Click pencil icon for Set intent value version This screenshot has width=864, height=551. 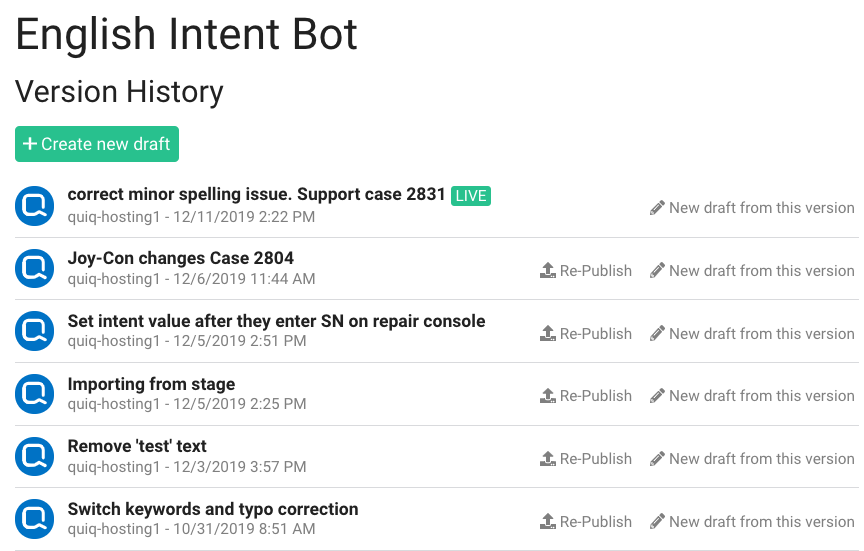[657, 333]
